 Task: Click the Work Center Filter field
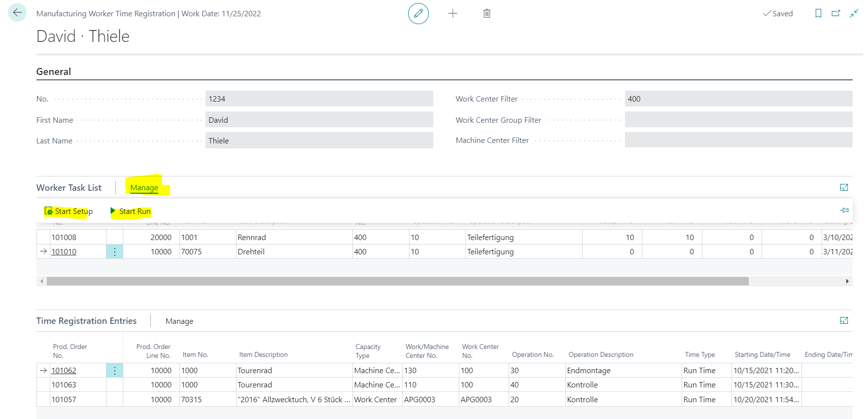[738, 99]
